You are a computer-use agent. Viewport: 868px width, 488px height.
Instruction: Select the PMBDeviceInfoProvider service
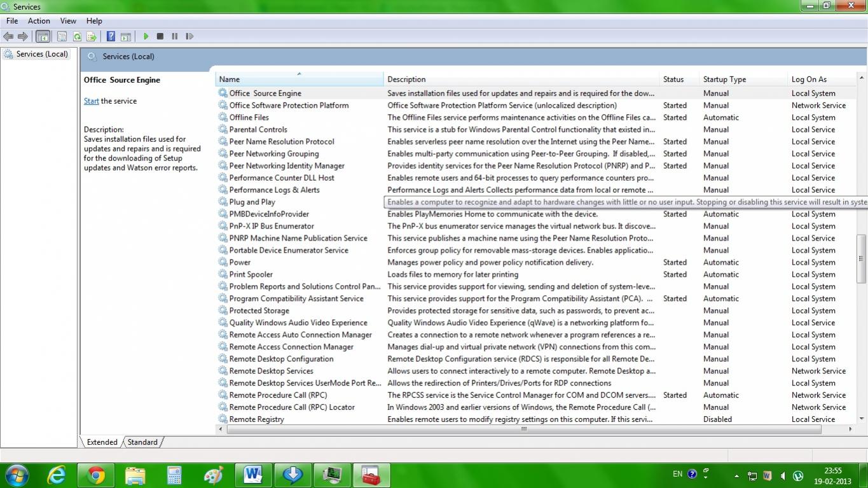[x=269, y=214]
